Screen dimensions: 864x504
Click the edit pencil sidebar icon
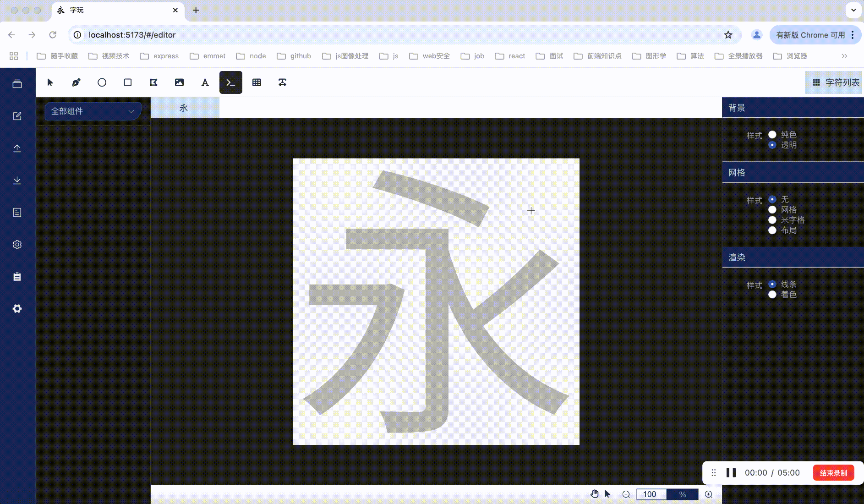tap(17, 116)
